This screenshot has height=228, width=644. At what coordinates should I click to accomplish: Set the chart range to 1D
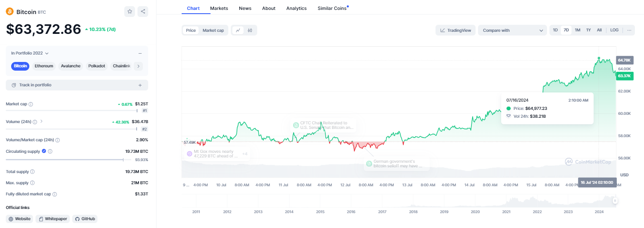coord(555,30)
